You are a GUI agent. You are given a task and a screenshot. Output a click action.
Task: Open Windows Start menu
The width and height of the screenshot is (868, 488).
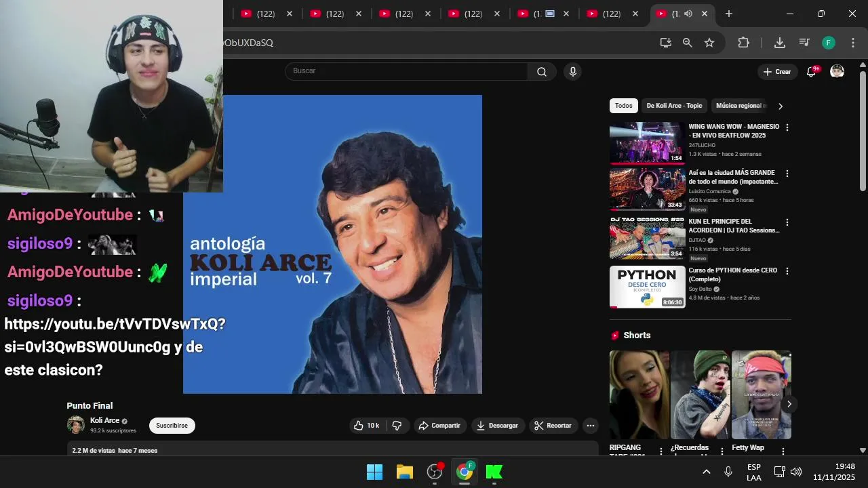374,472
